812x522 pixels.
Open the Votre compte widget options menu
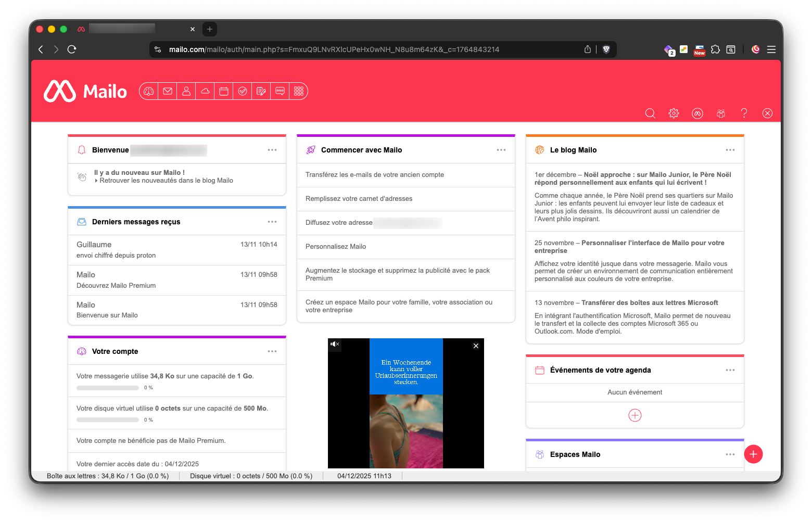click(x=272, y=351)
